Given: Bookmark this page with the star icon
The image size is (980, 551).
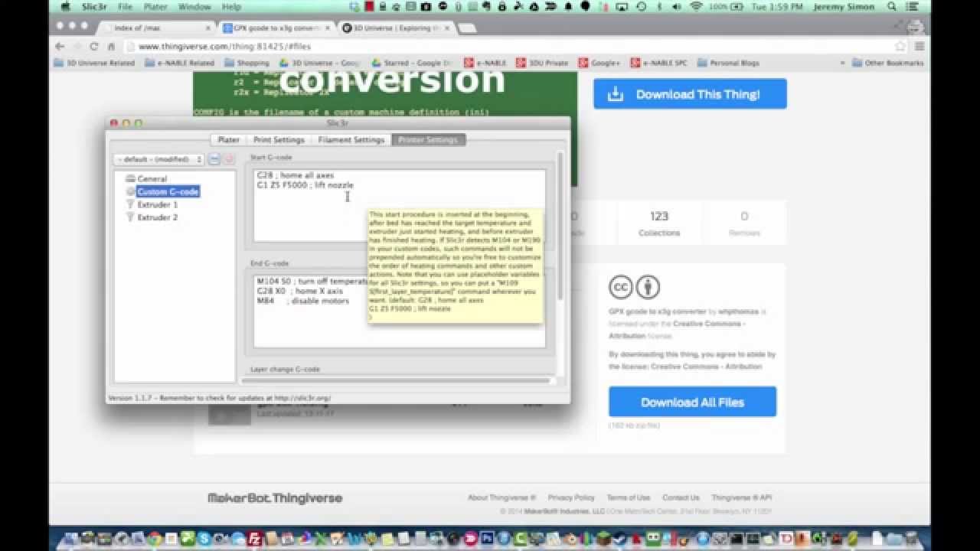Looking at the screenshot, I should coord(901,46).
